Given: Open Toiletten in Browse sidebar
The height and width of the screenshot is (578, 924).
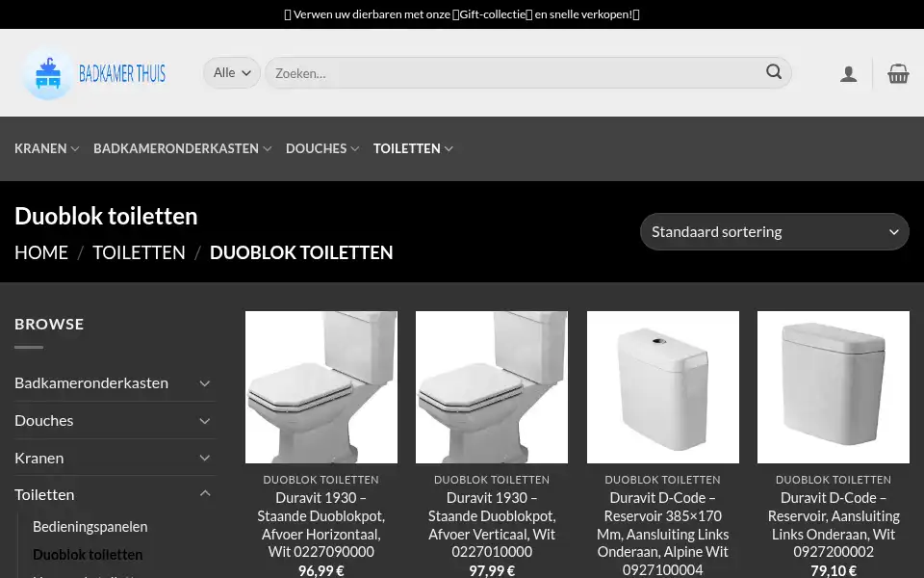Looking at the screenshot, I should click(x=44, y=494).
